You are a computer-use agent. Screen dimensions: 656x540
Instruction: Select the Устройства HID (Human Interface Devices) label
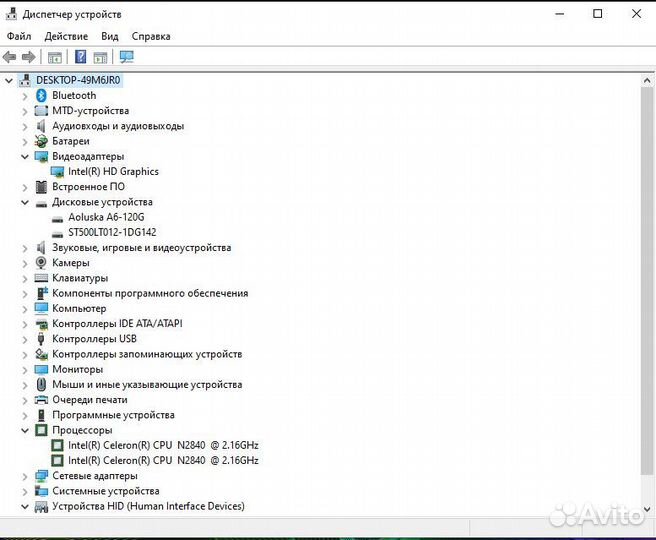click(x=148, y=506)
